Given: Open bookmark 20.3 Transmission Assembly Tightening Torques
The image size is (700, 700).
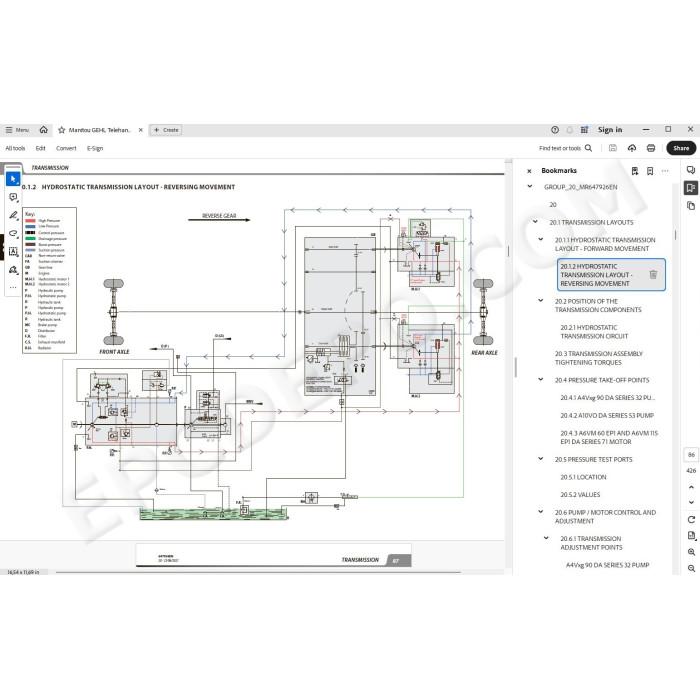Looking at the screenshot, I should 599,358.
